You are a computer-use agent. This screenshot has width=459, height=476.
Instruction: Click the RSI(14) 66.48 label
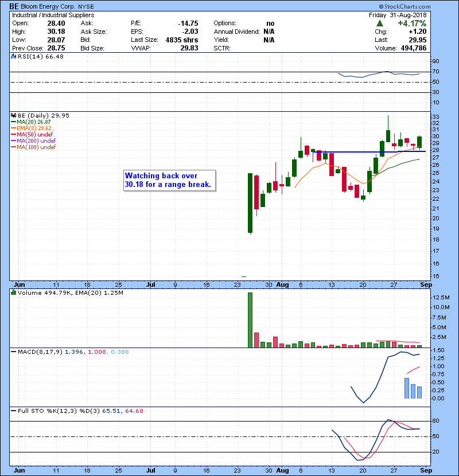41,56
